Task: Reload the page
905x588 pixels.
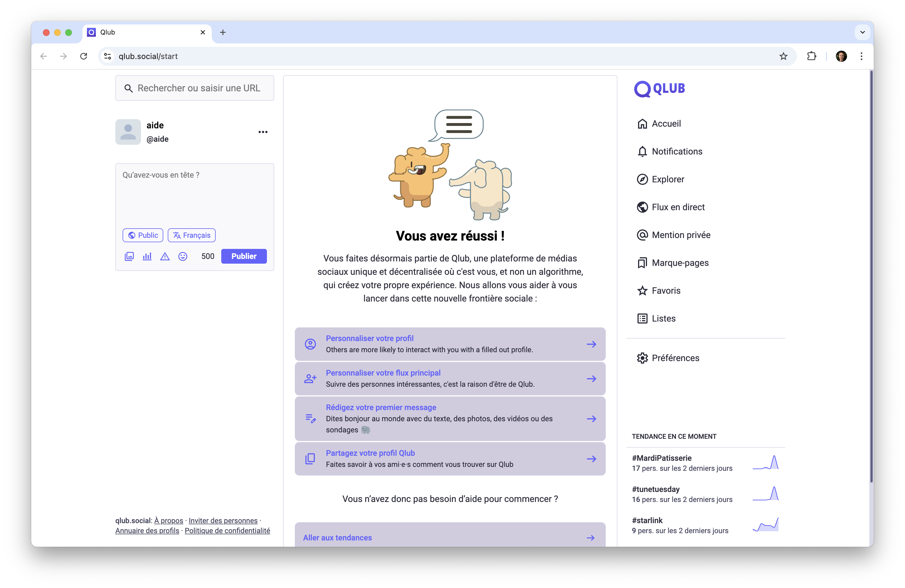Action: (84, 57)
